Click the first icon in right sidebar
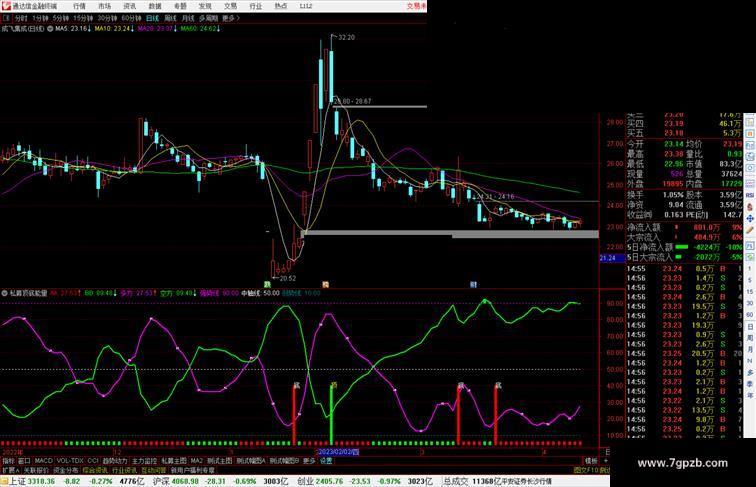Image resolution: width=756 pixels, height=487 pixels. click(750, 121)
